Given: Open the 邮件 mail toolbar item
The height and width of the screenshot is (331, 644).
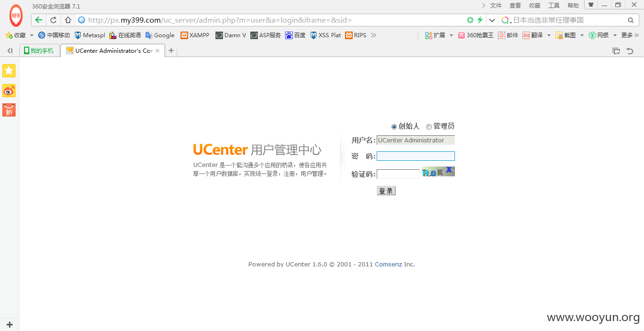Looking at the screenshot, I should [x=508, y=35].
